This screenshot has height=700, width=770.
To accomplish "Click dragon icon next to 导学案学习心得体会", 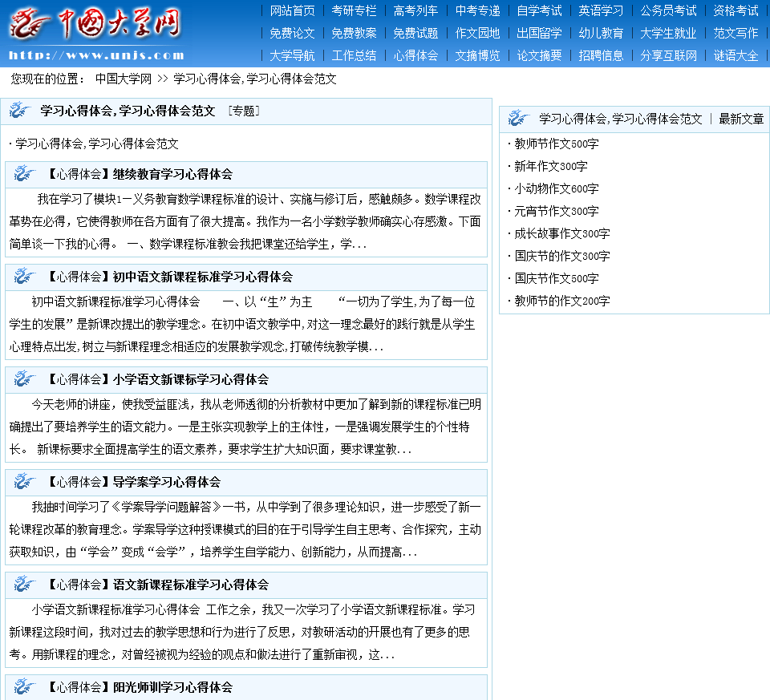I will coord(25,482).
